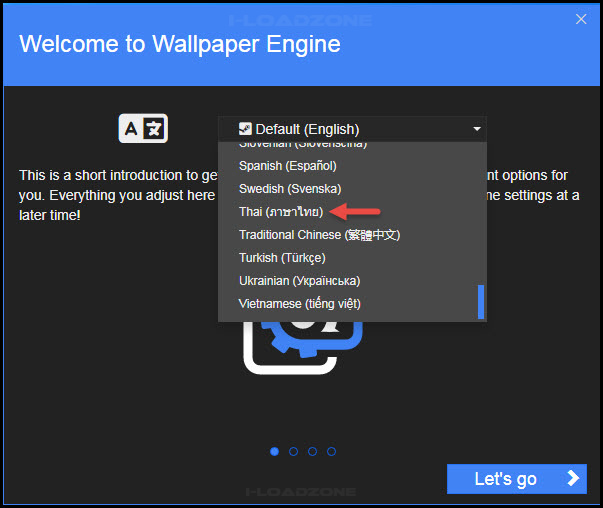
Task: Click the Welcome to Wallpaper Engine title
Action: 180,44
